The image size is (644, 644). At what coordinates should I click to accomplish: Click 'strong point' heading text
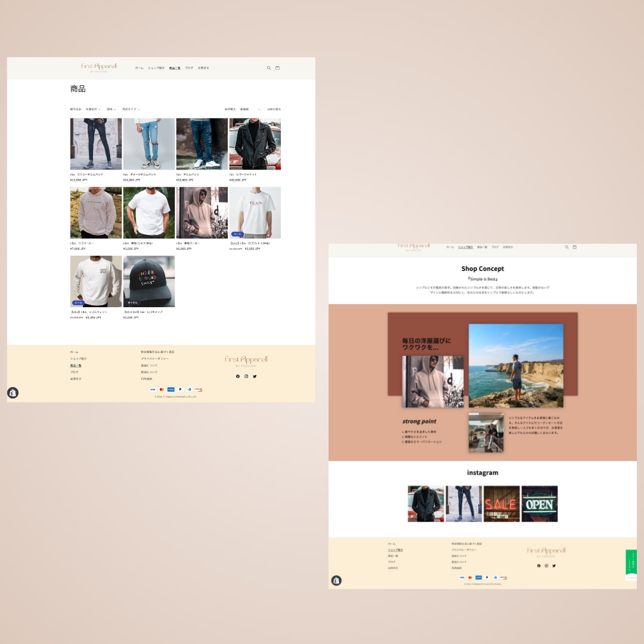coord(419,422)
